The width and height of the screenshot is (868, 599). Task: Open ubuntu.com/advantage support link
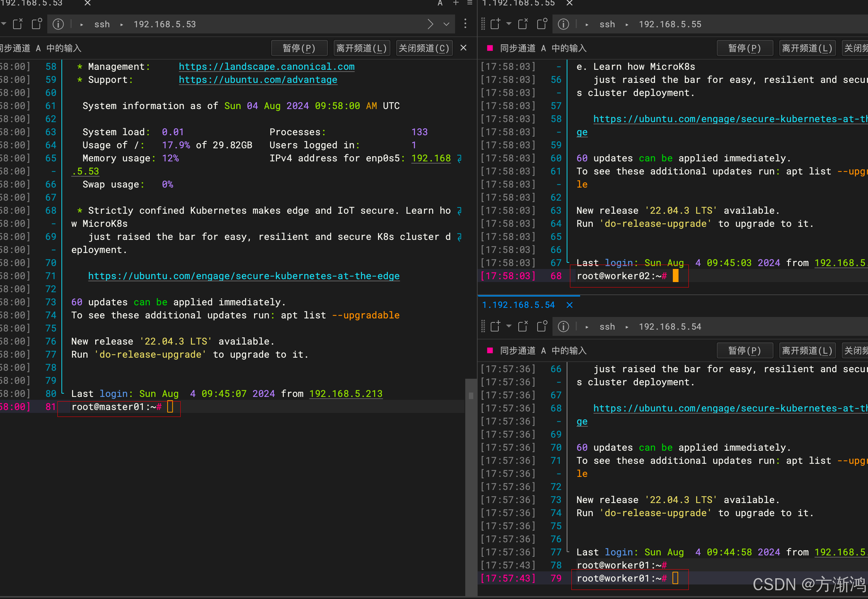click(258, 80)
